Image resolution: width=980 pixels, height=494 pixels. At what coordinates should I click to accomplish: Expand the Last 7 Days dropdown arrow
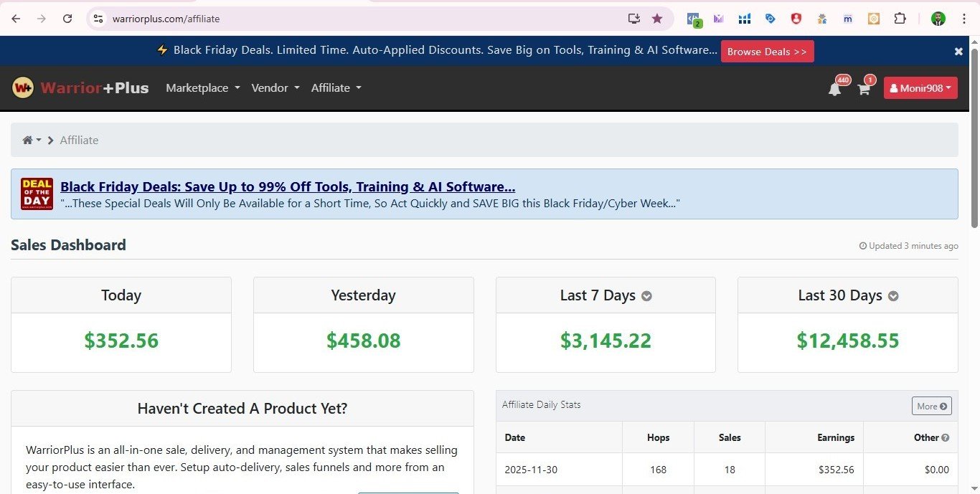tap(646, 296)
